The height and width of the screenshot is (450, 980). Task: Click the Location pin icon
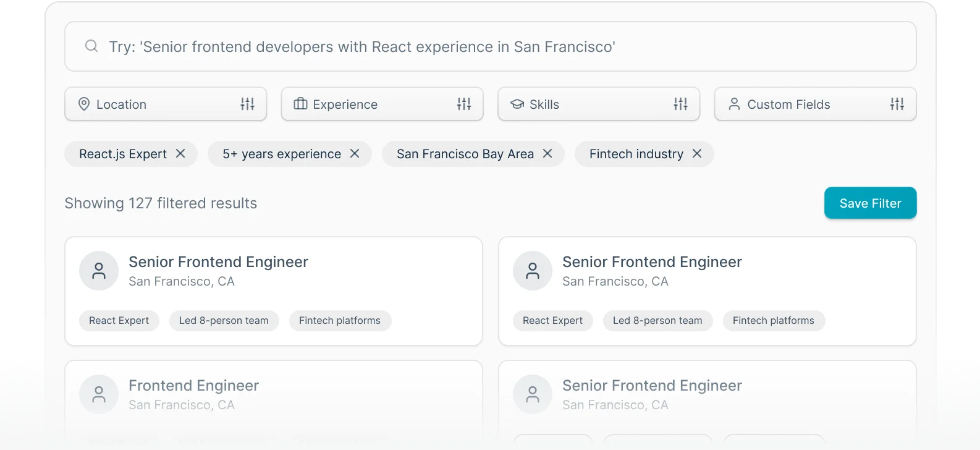coord(84,104)
